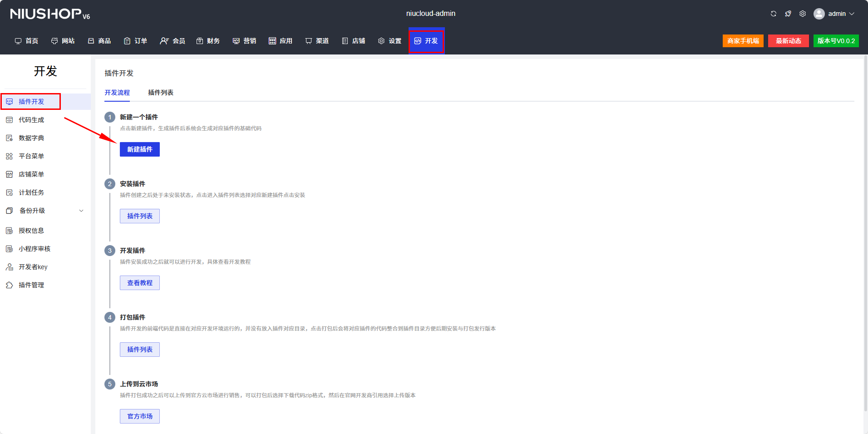Click the vertical scrollbar on right edge
Viewport: 868px width, 434px height.
865,227
